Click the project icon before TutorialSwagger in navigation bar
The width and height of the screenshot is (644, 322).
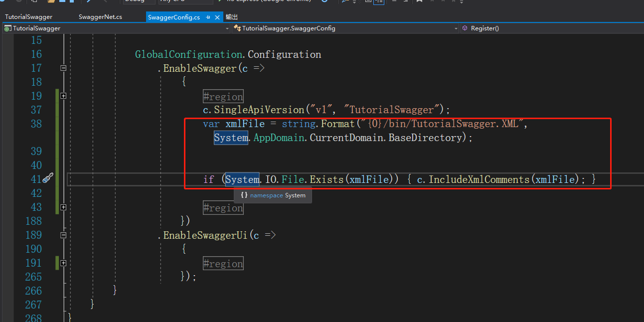point(7,28)
